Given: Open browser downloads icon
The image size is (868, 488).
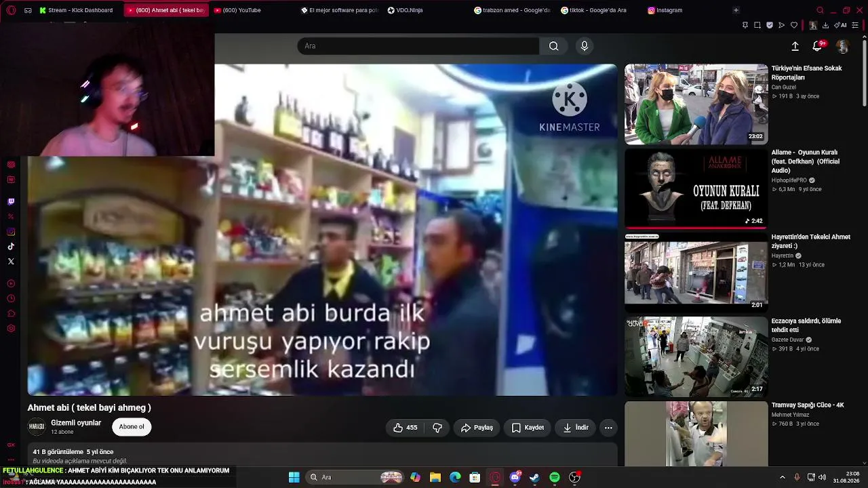Looking at the screenshot, I should 825,25.
